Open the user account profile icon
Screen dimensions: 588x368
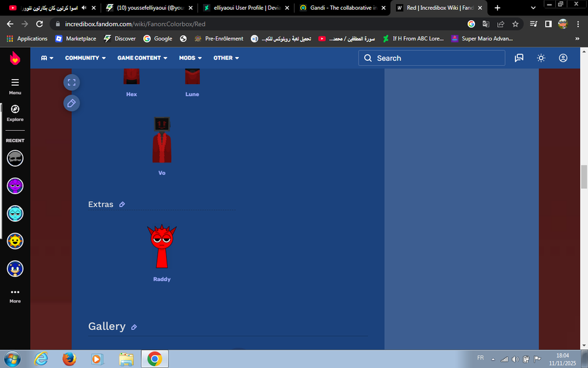(563, 58)
